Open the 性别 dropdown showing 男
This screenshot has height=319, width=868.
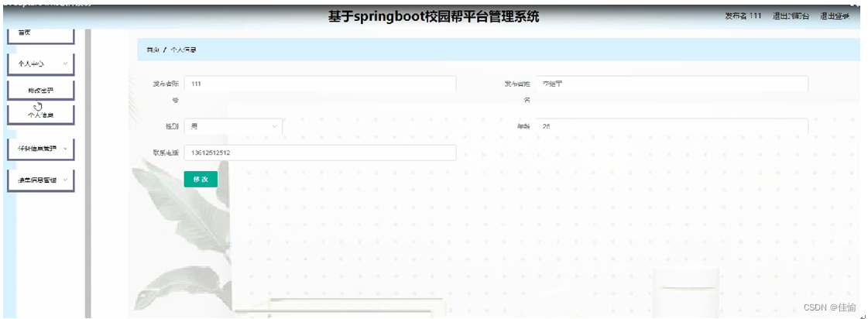[233, 127]
